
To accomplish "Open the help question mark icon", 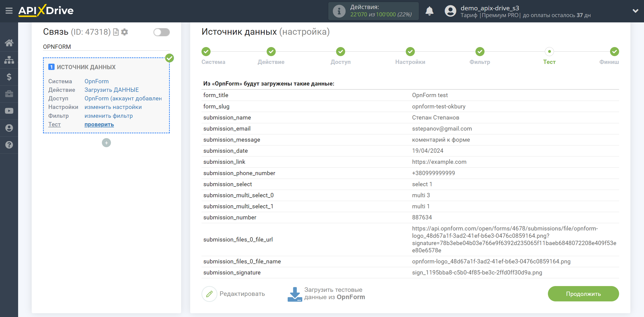I will (x=9, y=145).
